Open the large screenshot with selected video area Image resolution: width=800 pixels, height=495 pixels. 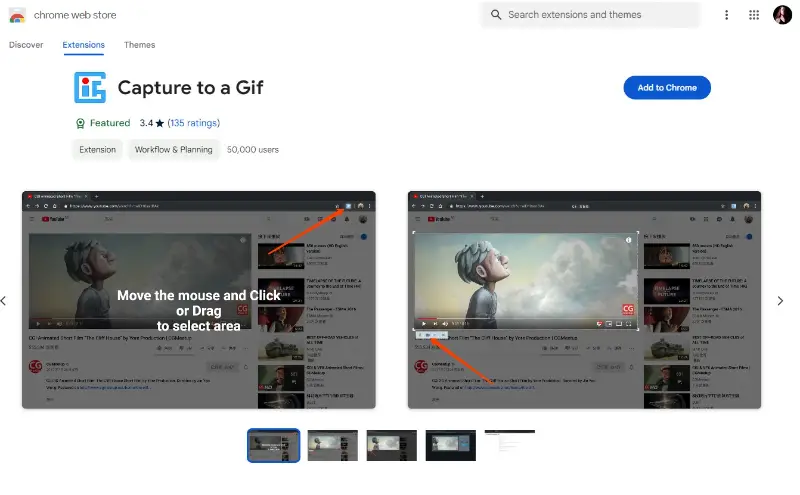584,300
